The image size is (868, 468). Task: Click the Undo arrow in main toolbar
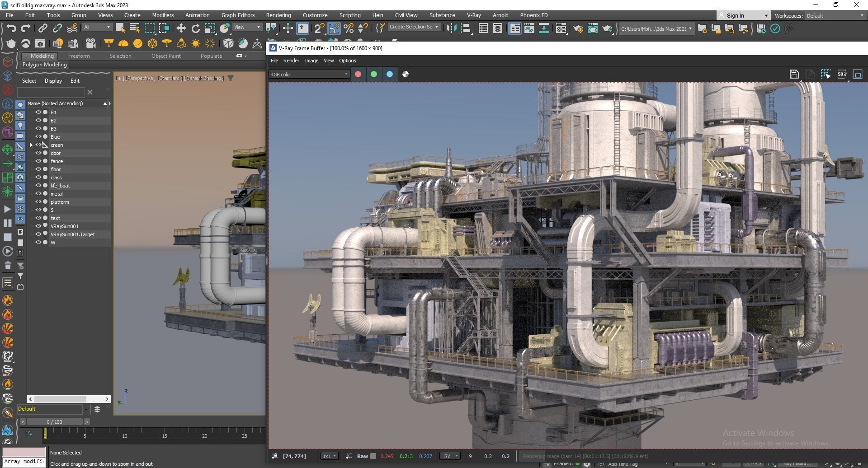(11, 28)
